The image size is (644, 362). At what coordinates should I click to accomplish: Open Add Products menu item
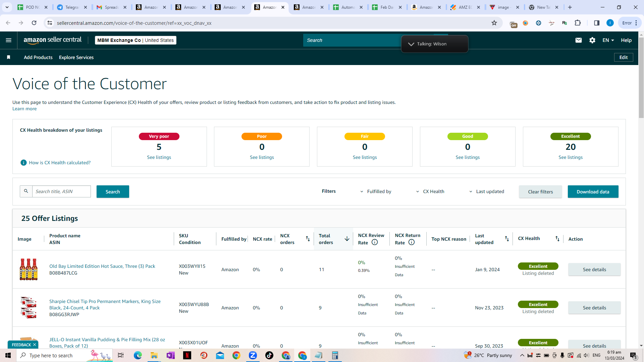coord(38,57)
